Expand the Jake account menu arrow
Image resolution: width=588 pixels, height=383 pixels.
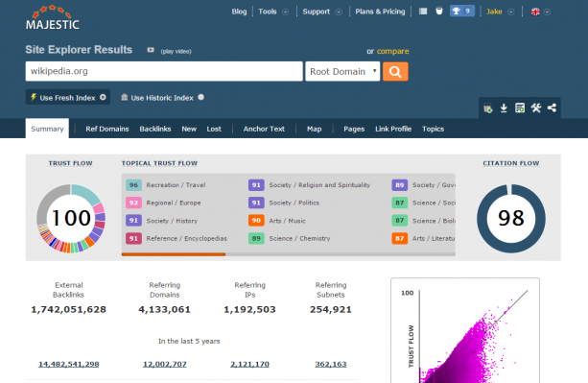pyautogui.click(x=510, y=12)
